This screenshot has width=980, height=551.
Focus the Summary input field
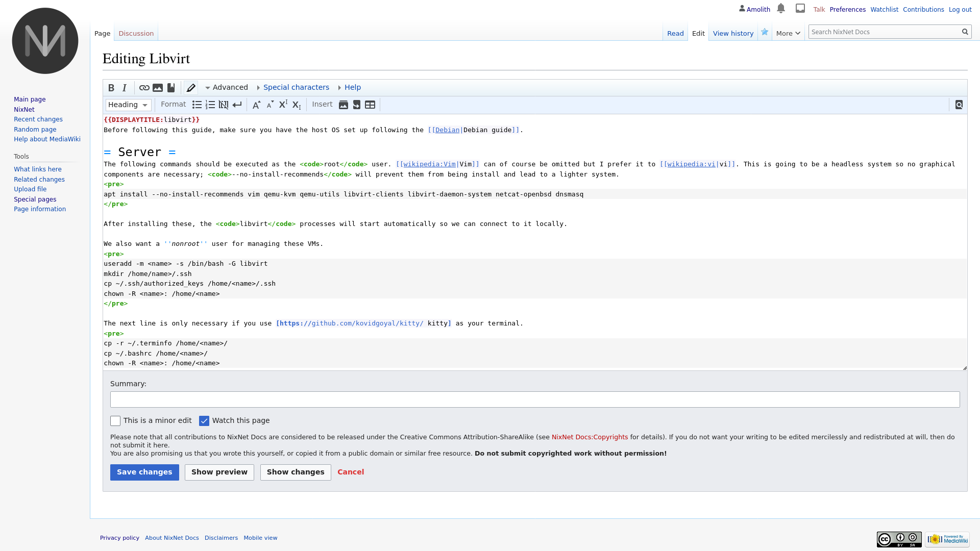tap(535, 399)
